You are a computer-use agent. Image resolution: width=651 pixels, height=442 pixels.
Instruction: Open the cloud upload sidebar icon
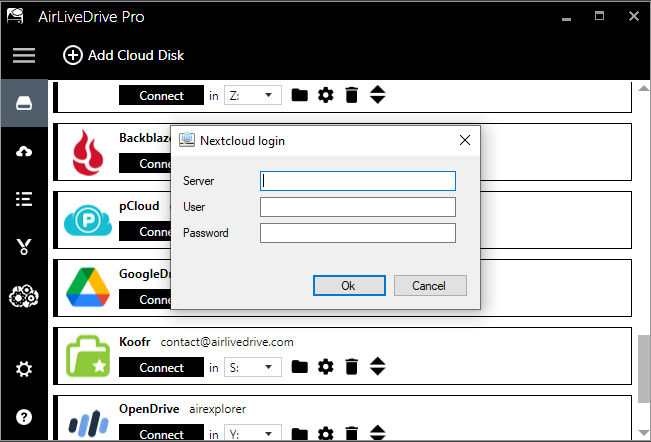(24, 151)
